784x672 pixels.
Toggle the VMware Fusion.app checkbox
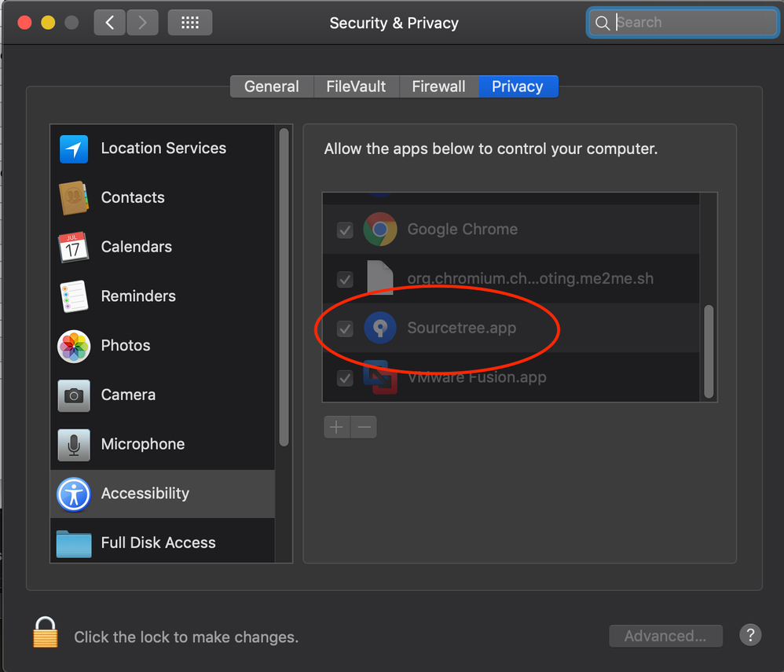click(345, 378)
